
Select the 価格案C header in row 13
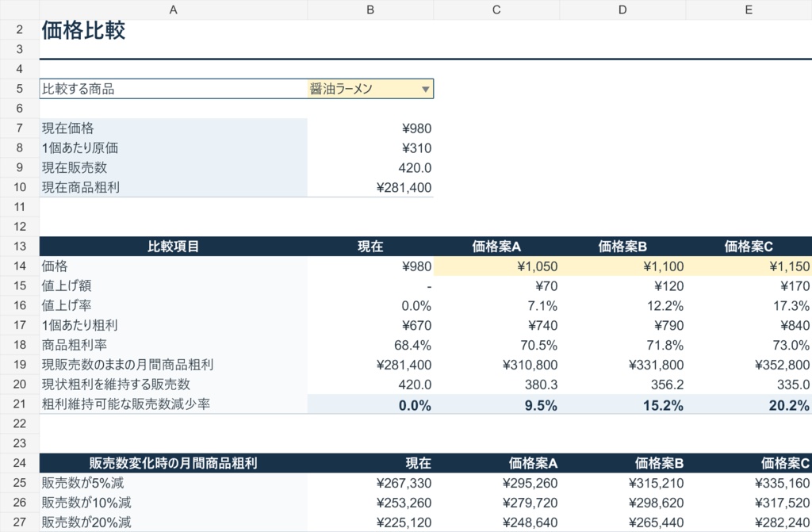pos(749,246)
